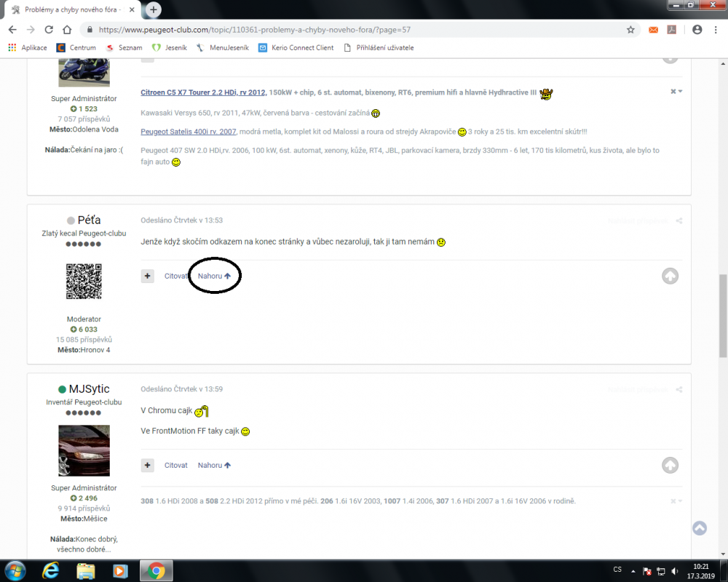Open the orange mail extension icon
The height and width of the screenshot is (582, 728).
coord(653,30)
